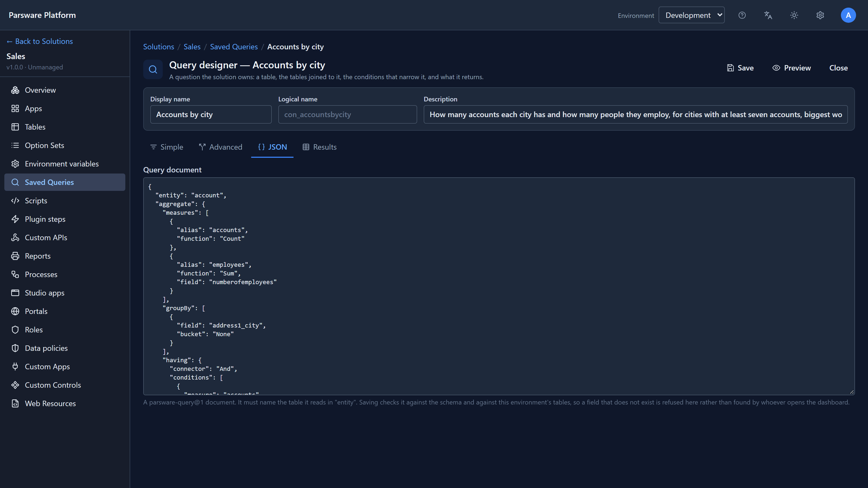Screen dimensions: 868x488
Task: Click the Save button
Action: click(740, 68)
